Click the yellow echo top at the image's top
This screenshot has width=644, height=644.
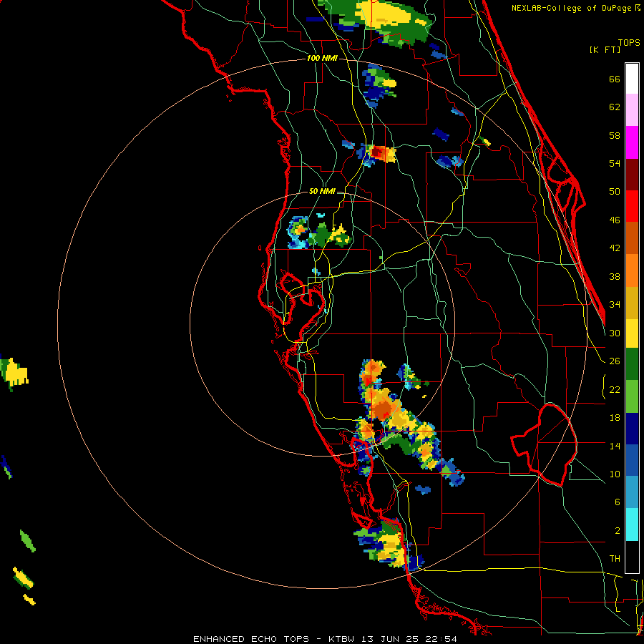pos(384,14)
